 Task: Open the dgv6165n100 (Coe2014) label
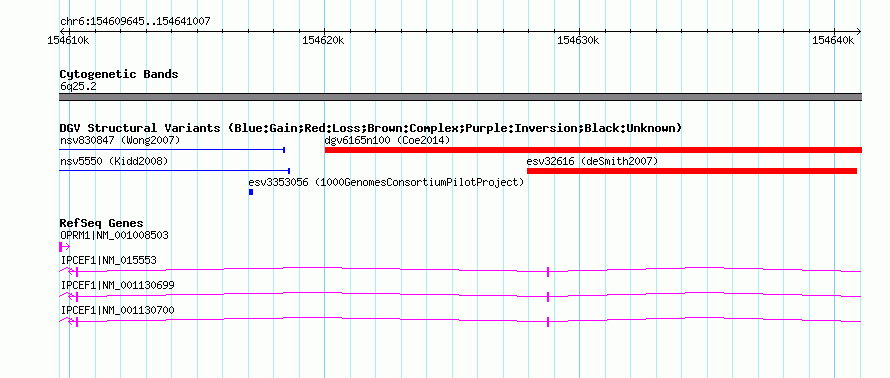point(387,140)
